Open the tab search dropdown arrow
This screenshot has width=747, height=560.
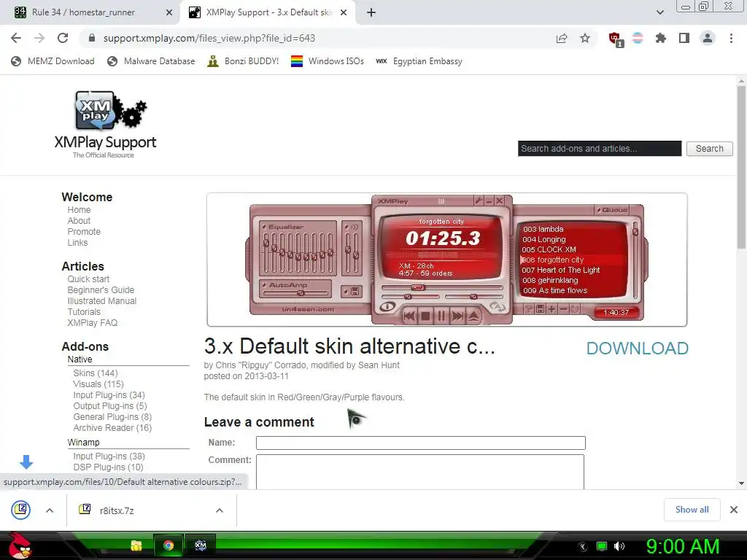tap(659, 12)
